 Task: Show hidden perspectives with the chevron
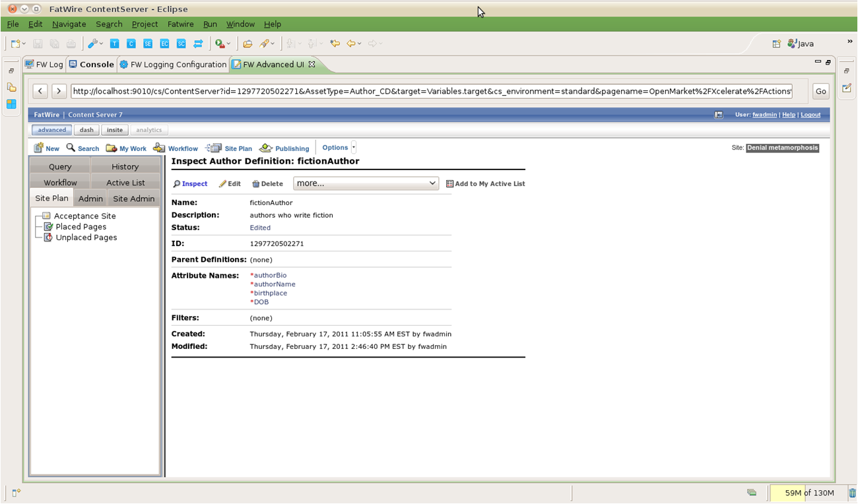[849, 42]
